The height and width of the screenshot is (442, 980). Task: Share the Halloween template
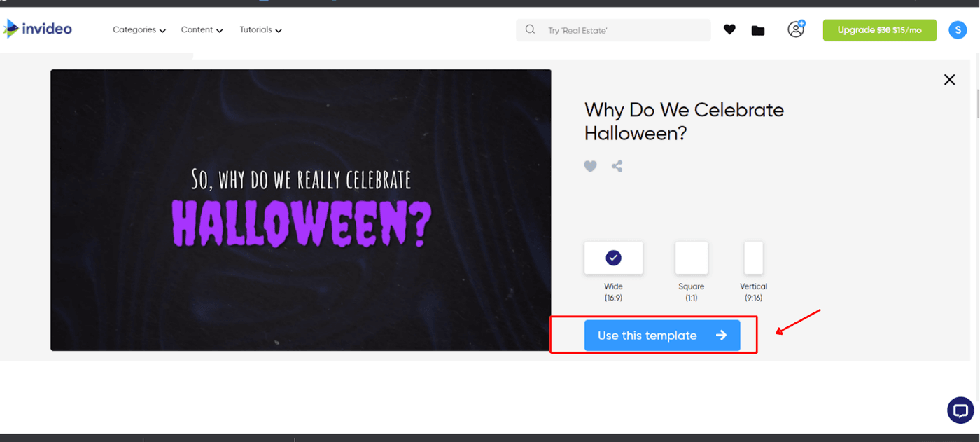tap(617, 166)
